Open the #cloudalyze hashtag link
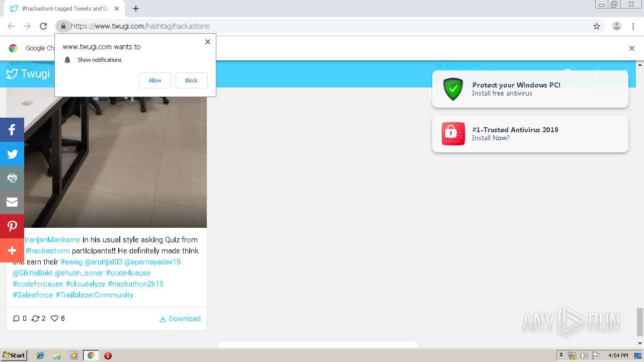 click(86, 284)
